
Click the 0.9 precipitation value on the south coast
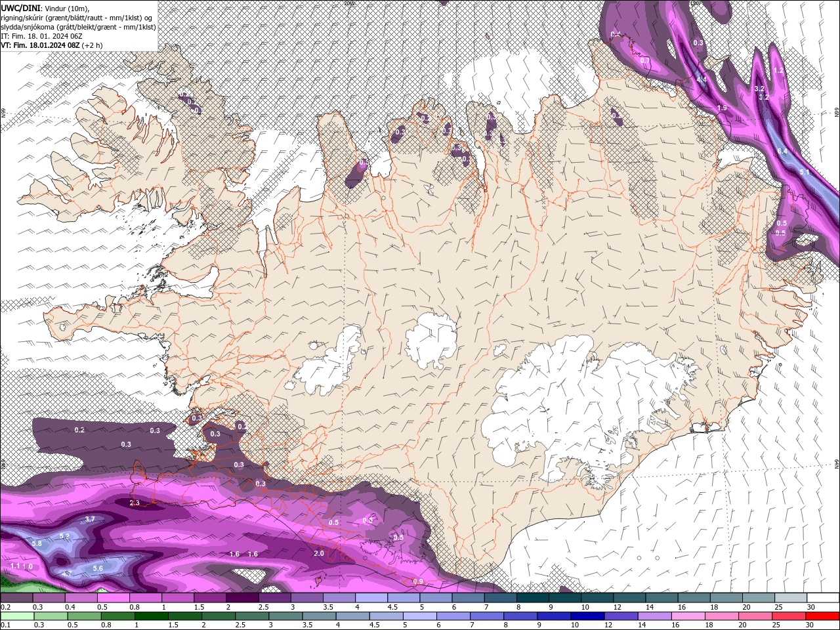pos(418,582)
